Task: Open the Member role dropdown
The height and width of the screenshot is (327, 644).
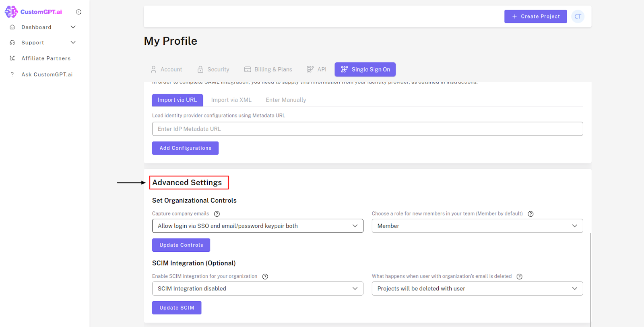Action: [x=477, y=226]
